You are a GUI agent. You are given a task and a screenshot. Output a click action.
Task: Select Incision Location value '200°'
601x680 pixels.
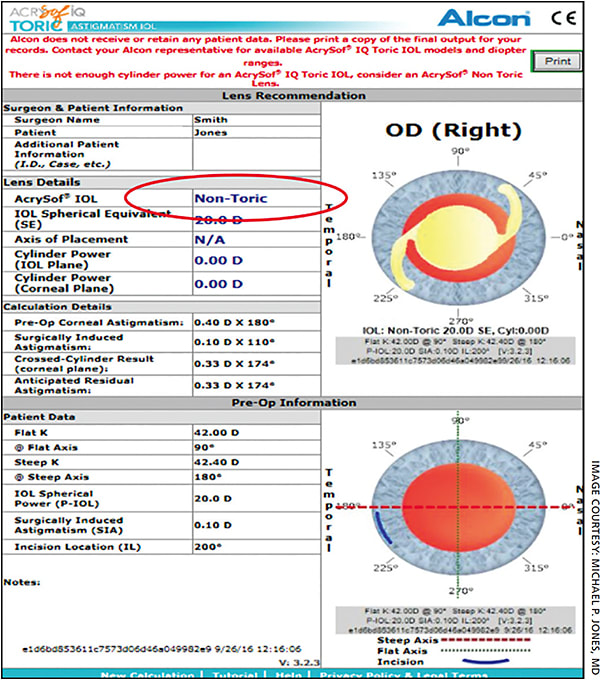208,547
